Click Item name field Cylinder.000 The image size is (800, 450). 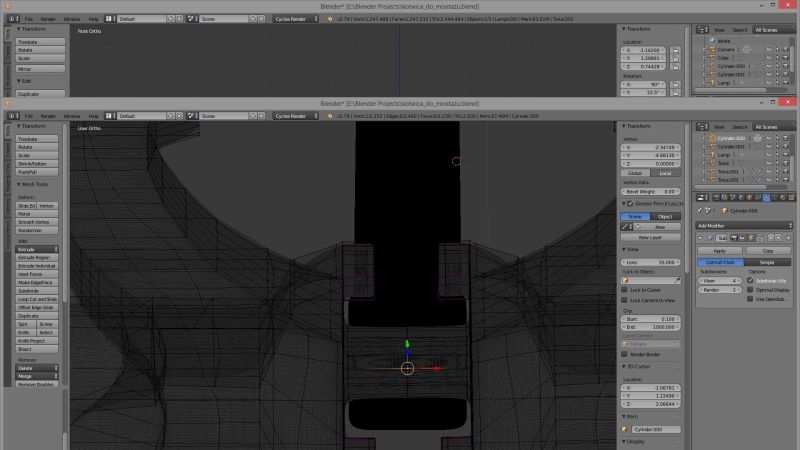pos(656,430)
